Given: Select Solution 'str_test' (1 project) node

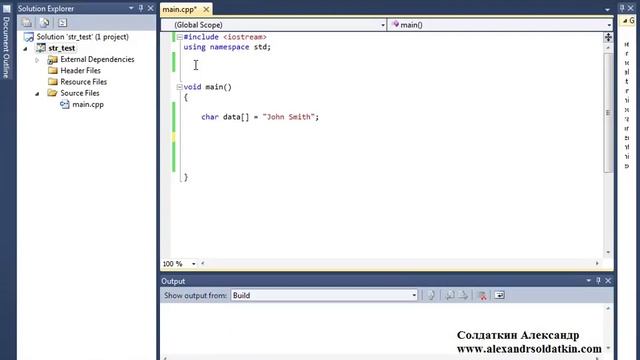Looking at the screenshot, I should [x=76, y=37].
